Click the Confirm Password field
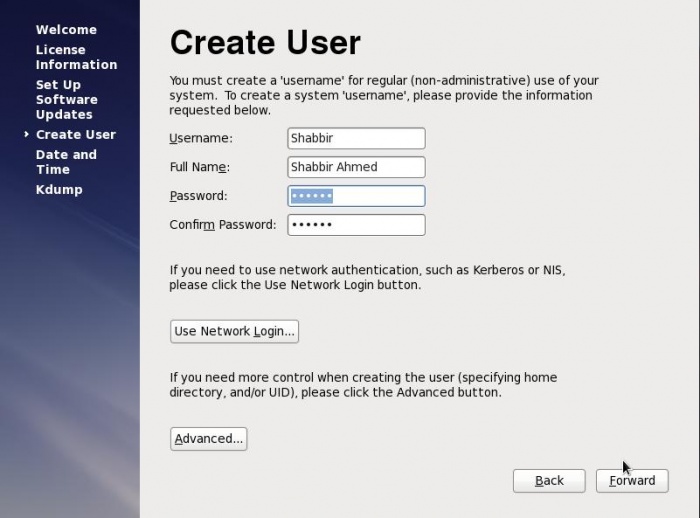 click(356, 225)
